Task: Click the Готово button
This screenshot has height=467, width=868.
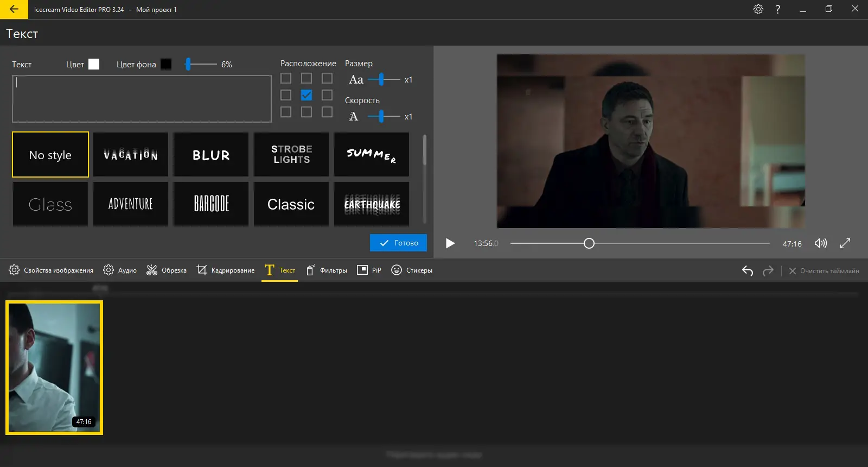Action: 398,243
